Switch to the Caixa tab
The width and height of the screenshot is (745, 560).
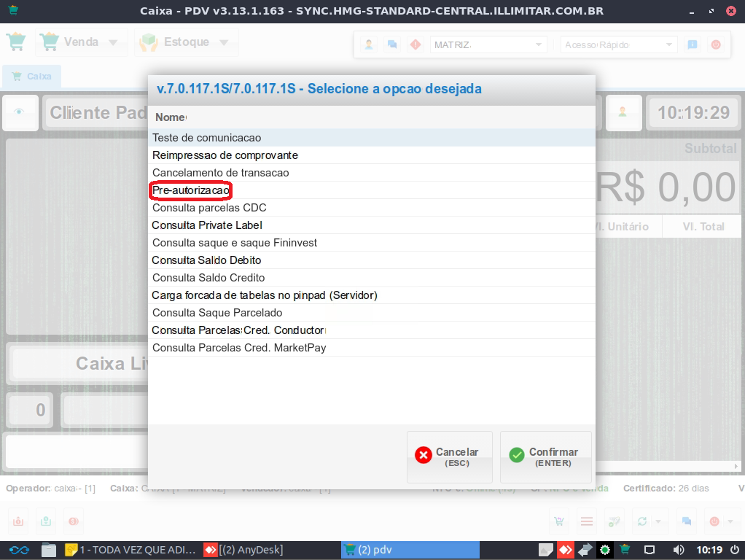(x=31, y=77)
